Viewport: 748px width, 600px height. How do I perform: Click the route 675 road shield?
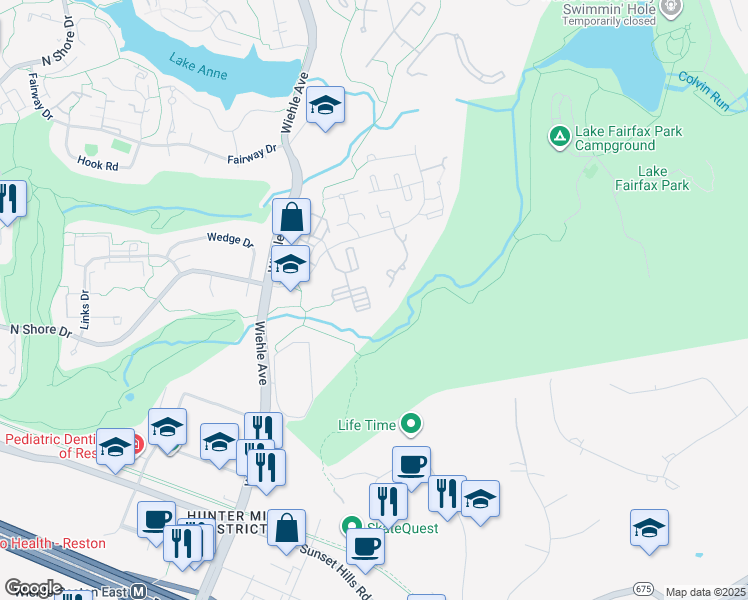644,589
